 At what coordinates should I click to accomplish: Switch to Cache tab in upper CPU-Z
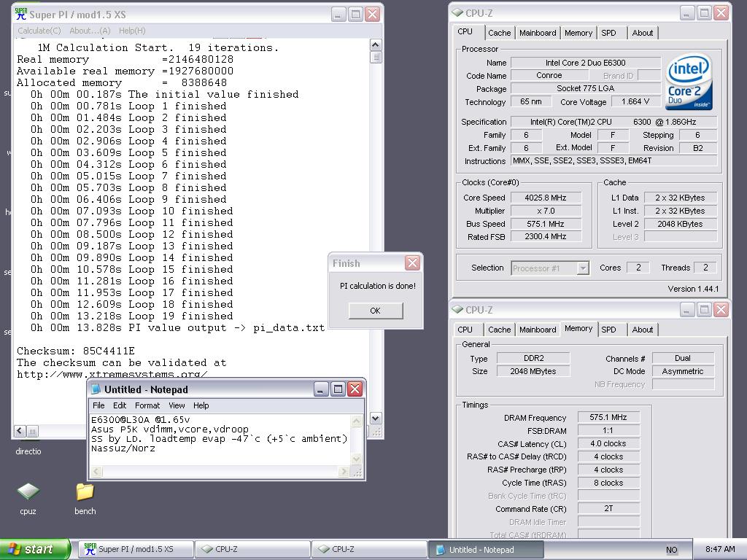pos(499,33)
